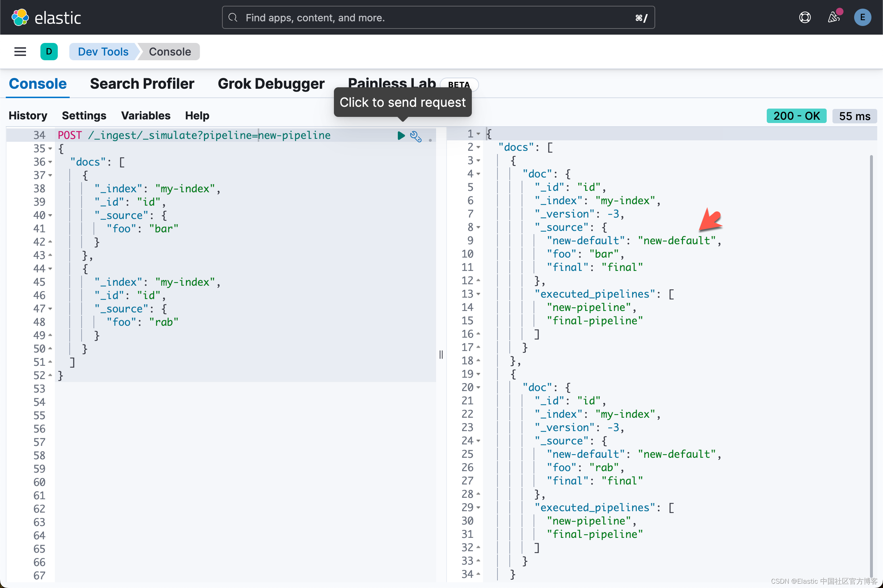Focus the Find apps search field
883x588 pixels.
tap(438, 18)
